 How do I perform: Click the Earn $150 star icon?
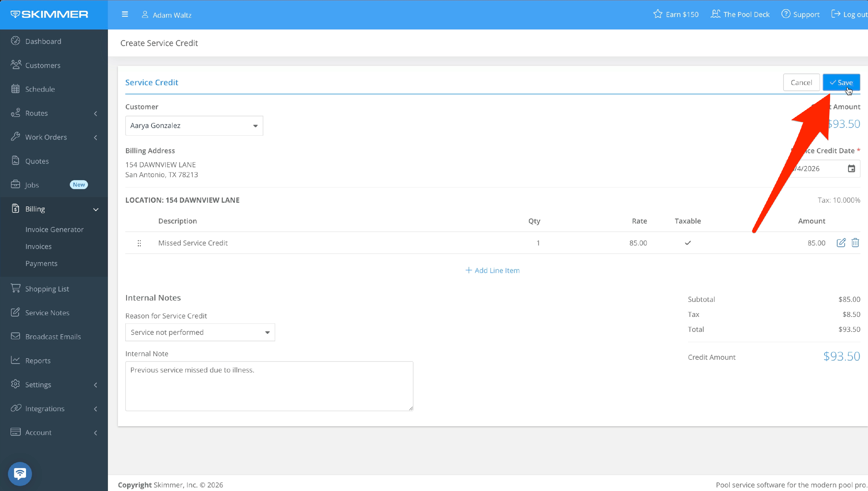click(x=657, y=14)
